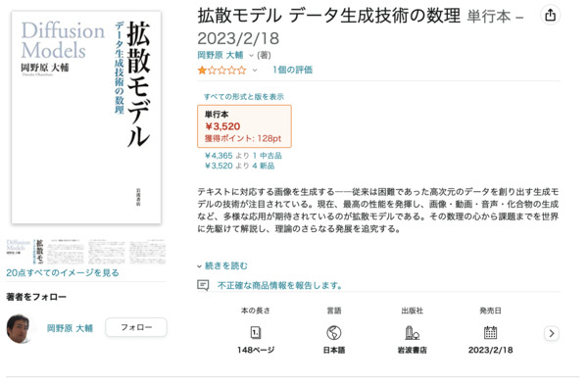Open the 1個の評価 reviews link
Screen dimensions: 588x383
point(292,71)
